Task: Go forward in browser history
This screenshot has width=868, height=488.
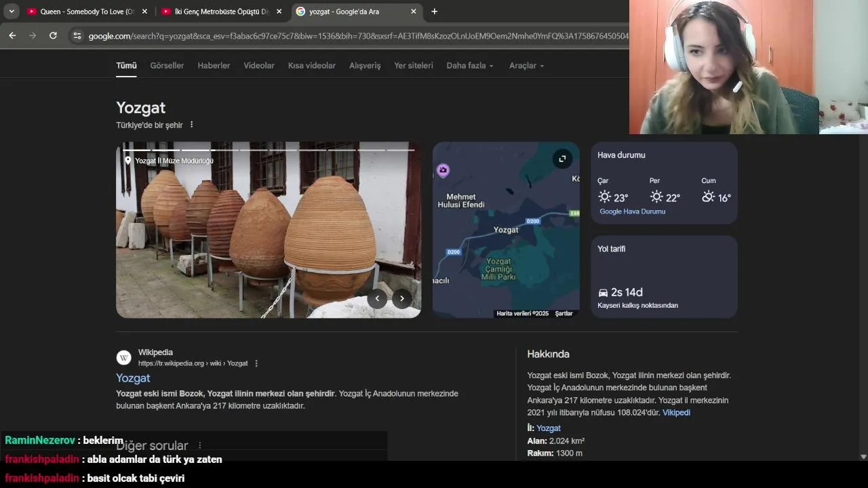Action: pos(33,35)
